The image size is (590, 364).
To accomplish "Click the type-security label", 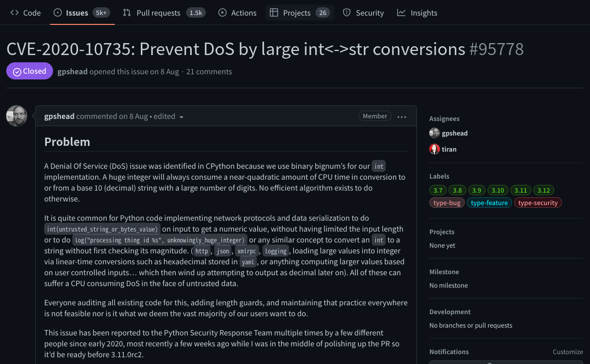I will tap(537, 203).
